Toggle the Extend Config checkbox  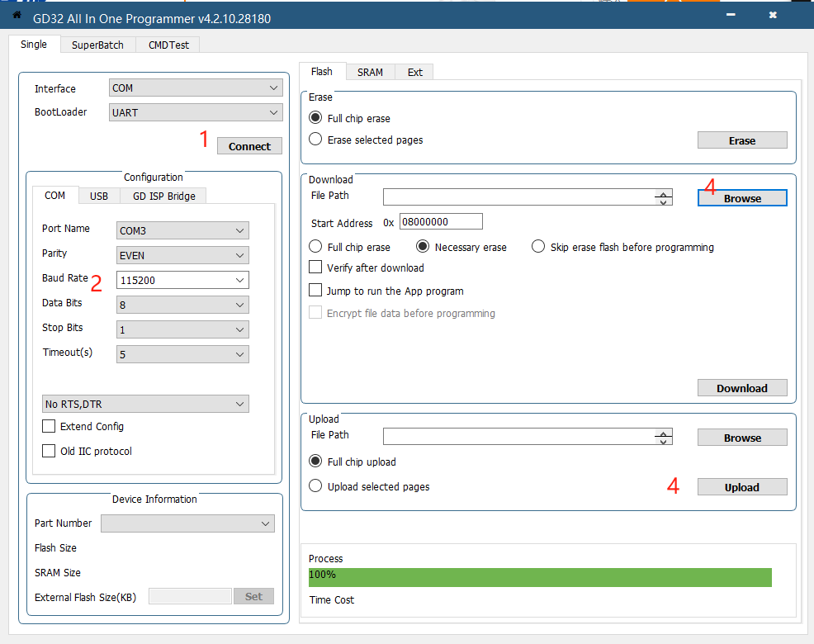(x=49, y=427)
